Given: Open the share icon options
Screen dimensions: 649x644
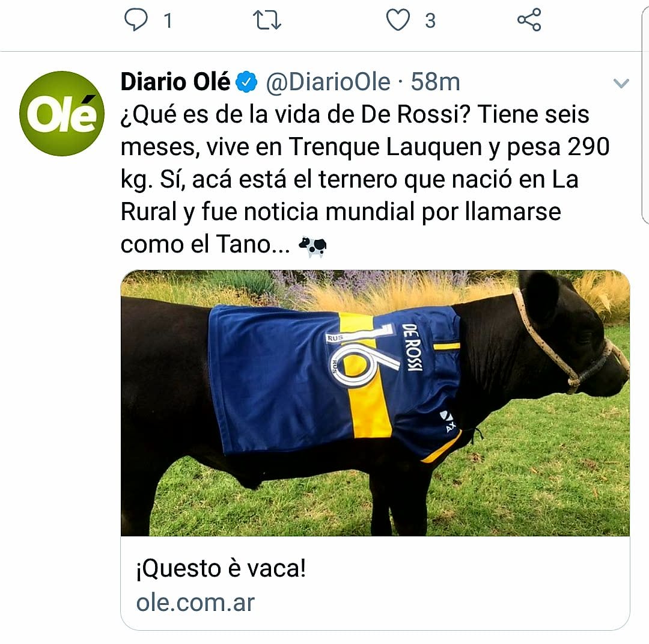Looking at the screenshot, I should 529,20.
